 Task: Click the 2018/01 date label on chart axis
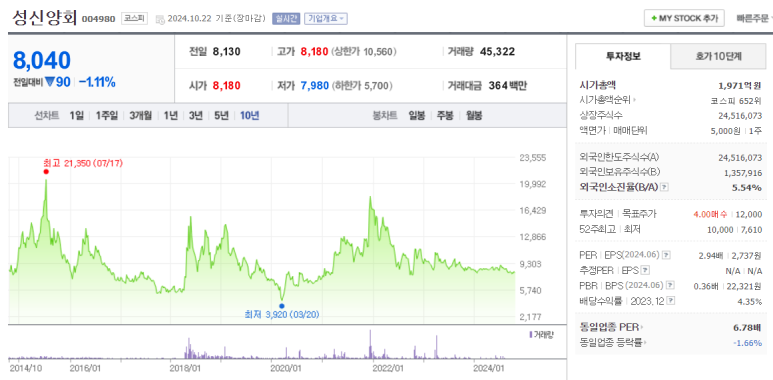pos(185,368)
